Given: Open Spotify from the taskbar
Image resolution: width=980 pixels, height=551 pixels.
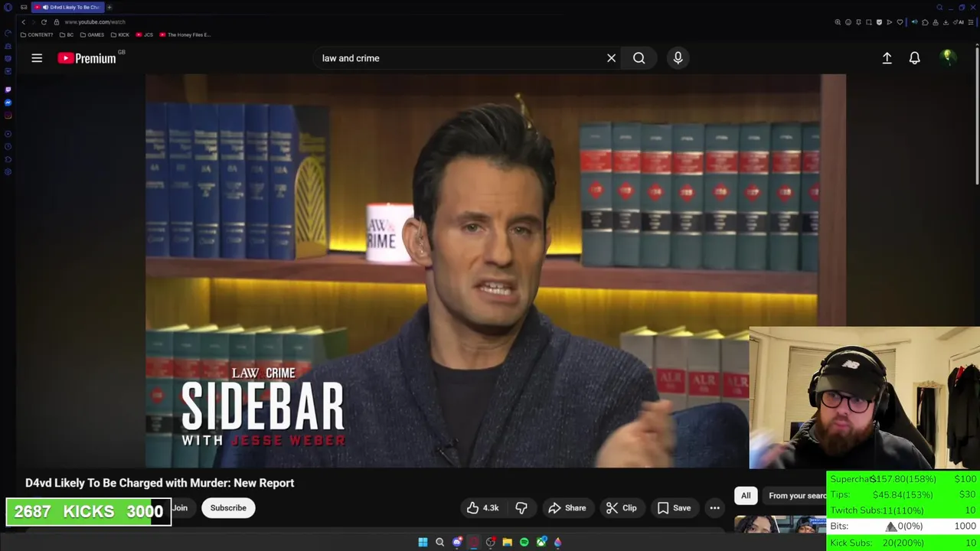Looking at the screenshot, I should point(524,542).
